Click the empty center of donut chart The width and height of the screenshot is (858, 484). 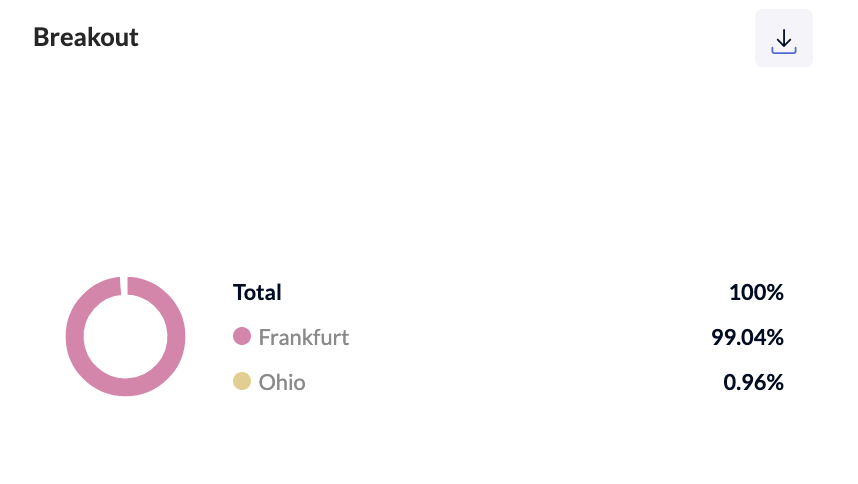point(125,337)
